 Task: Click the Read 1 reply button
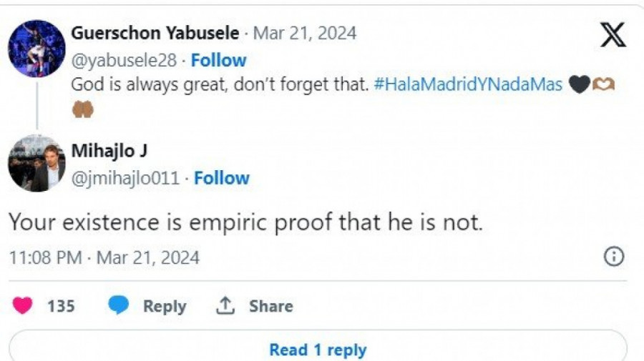(x=318, y=350)
